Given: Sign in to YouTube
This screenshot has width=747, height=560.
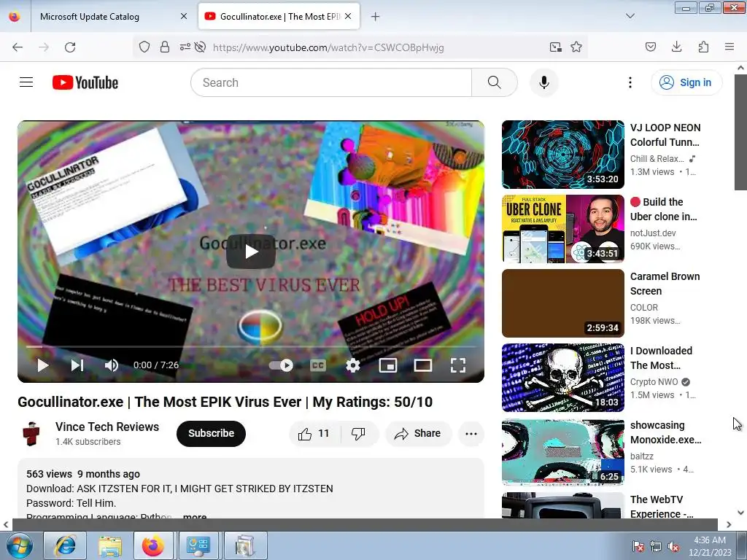Looking at the screenshot, I should 686,82.
